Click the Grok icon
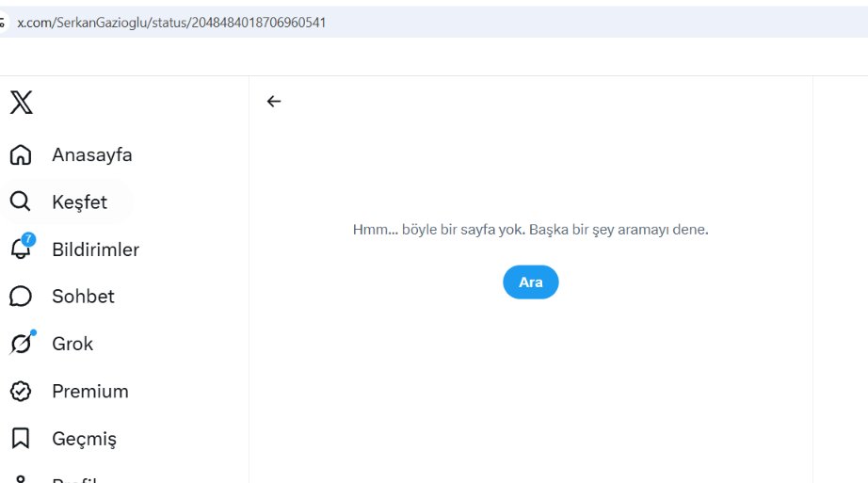 click(22, 343)
